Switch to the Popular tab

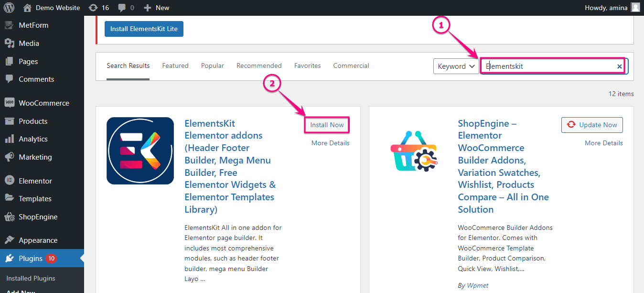pyautogui.click(x=213, y=66)
